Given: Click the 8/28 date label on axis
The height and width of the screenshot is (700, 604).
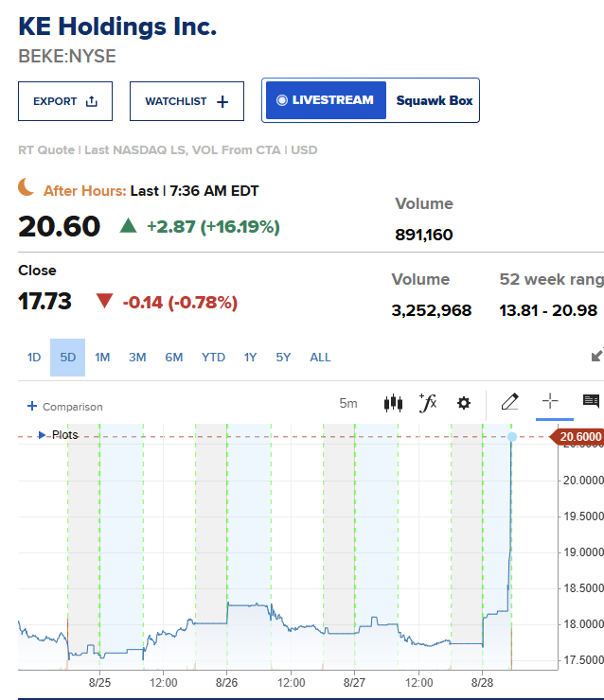Looking at the screenshot, I should [x=483, y=683].
